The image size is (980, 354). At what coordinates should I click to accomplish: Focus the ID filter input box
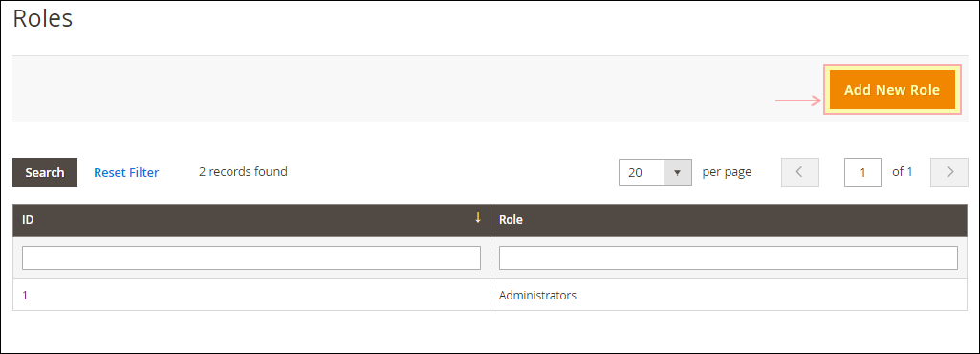pos(251,257)
